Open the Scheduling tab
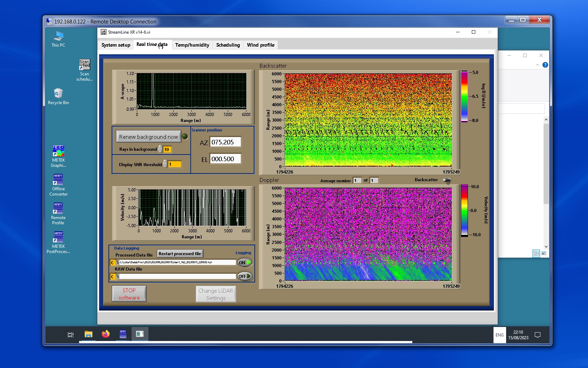588x368 pixels. [228, 45]
